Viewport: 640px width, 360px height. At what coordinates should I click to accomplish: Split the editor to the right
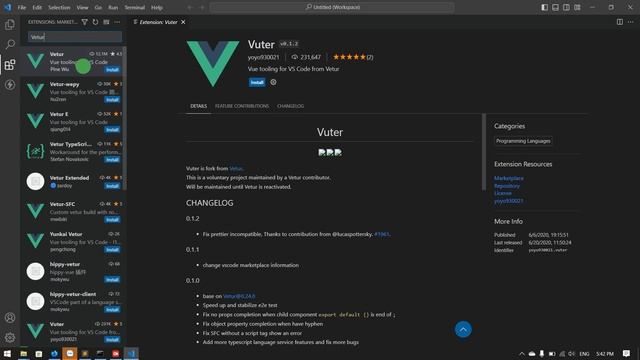(620, 22)
